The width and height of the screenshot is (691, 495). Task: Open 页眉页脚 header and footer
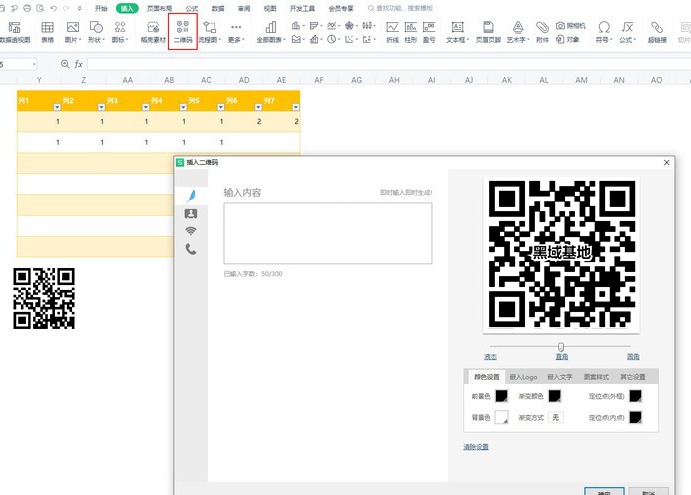488,32
